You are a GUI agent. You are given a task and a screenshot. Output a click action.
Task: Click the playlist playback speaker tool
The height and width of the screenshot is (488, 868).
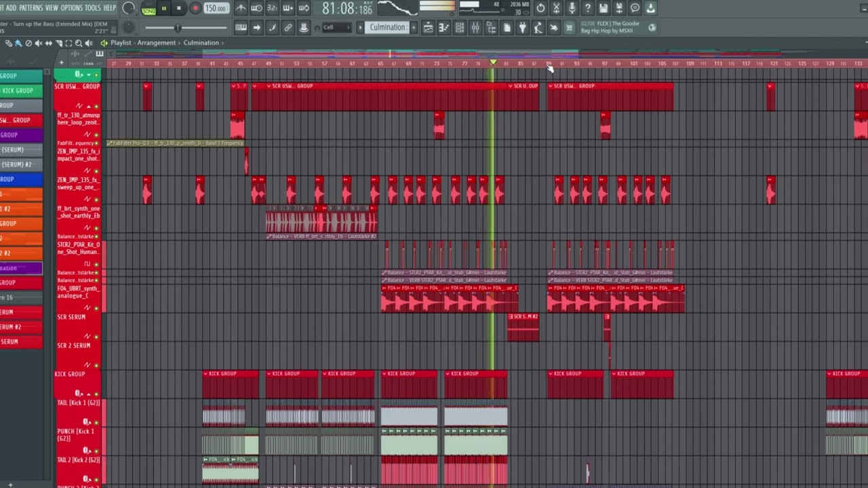[x=89, y=43]
